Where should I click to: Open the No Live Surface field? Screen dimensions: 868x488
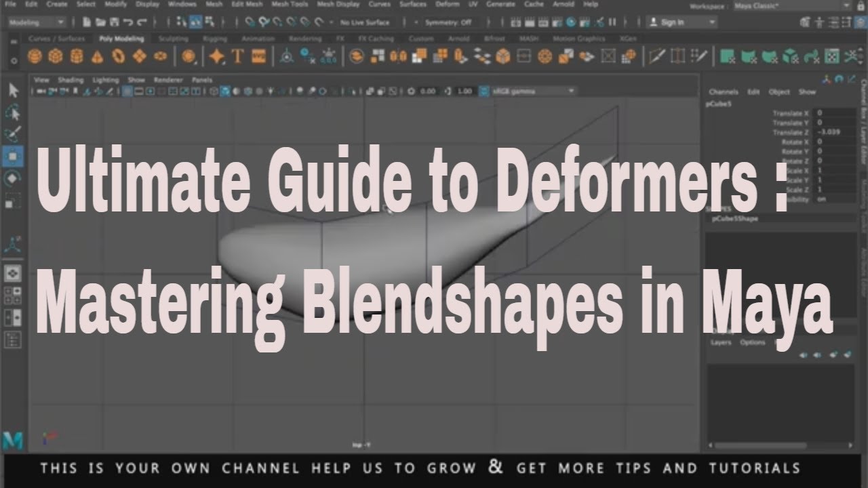pos(370,22)
